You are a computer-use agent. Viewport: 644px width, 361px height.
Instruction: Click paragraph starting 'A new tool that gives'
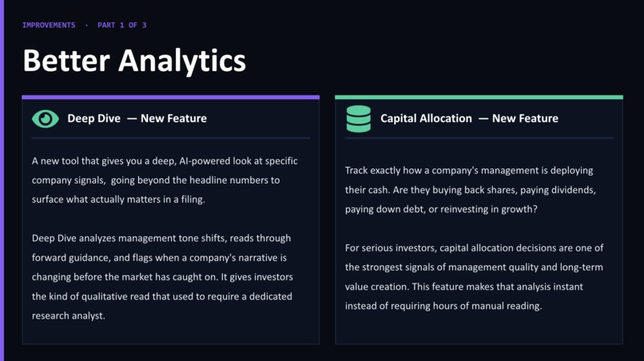[x=165, y=180]
